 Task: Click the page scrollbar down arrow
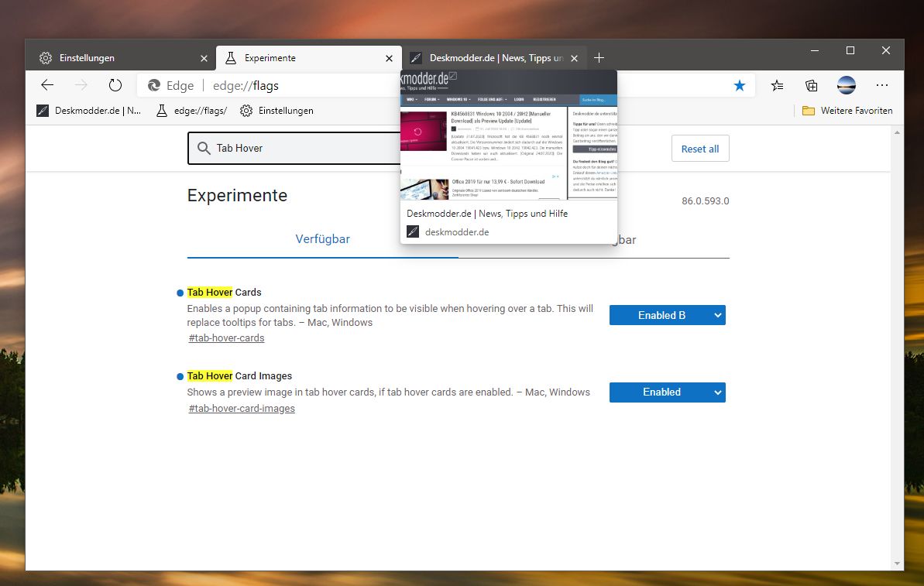[897, 564]
